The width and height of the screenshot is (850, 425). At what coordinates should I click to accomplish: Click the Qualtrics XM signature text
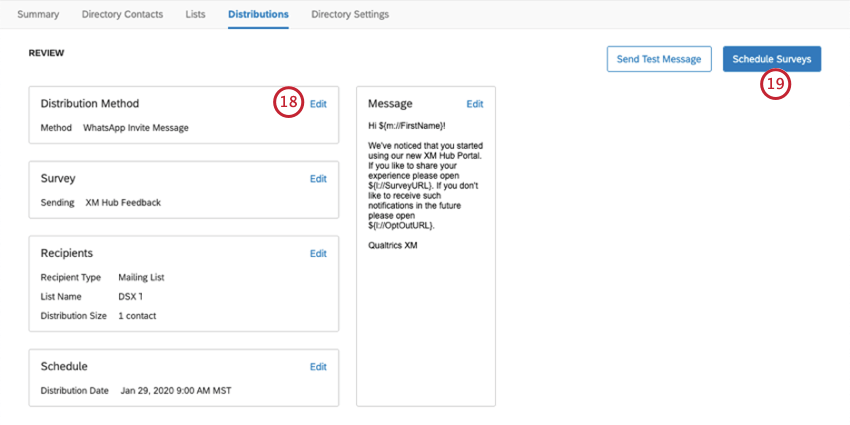pyautogui.click(x=392, y=246)
